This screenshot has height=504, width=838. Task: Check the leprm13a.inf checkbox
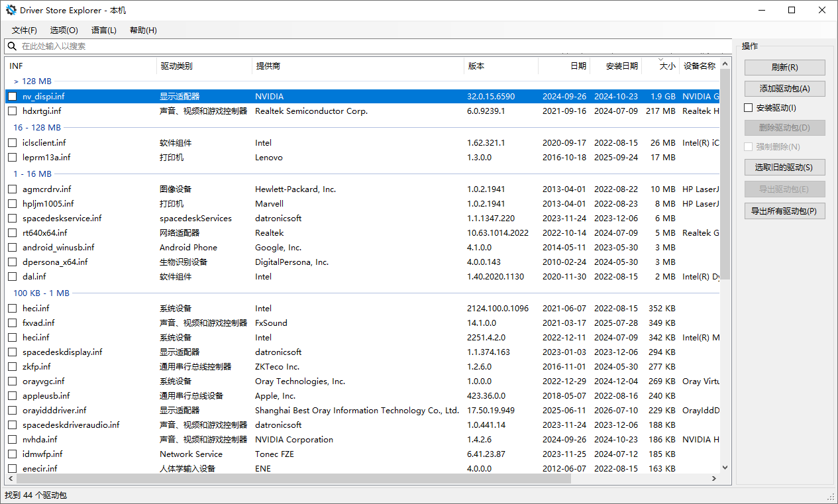point(12,158)
